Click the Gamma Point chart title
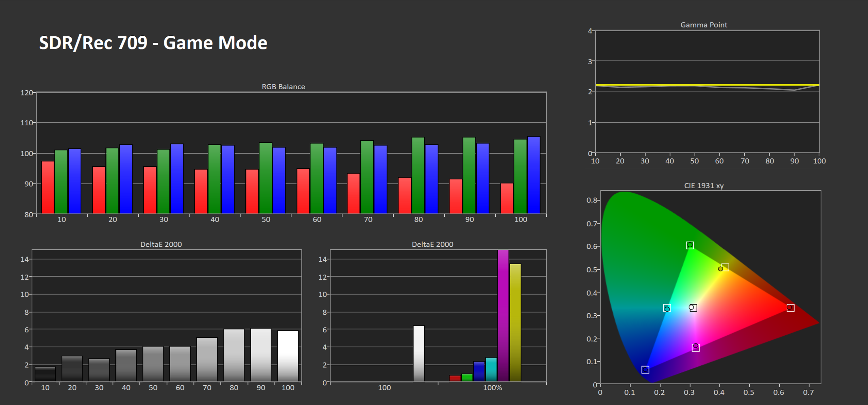This screenshot has height=405, width=868. coord(703,25)
